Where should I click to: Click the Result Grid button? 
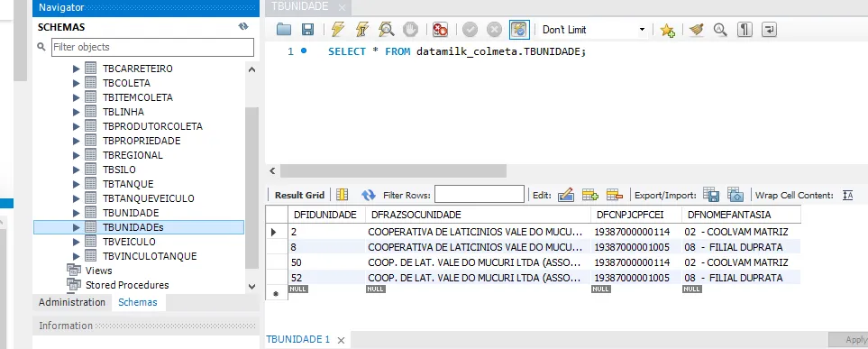pos(299,195)
